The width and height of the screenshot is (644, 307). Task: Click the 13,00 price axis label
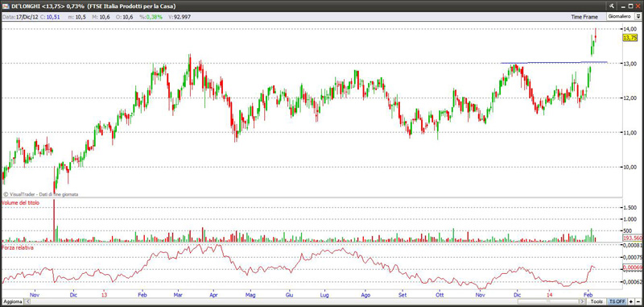point(630,64)
